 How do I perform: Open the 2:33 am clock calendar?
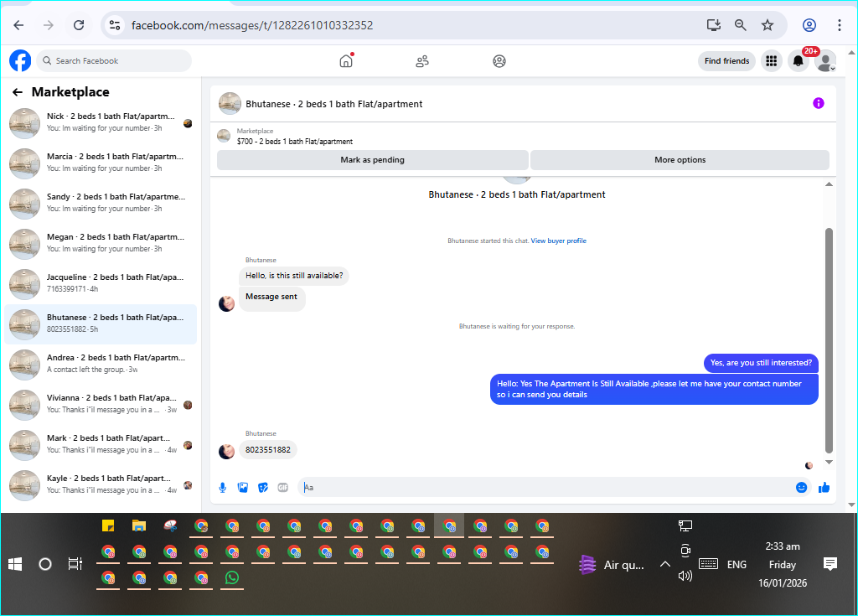pyautogui.click(x=783, y=565)
